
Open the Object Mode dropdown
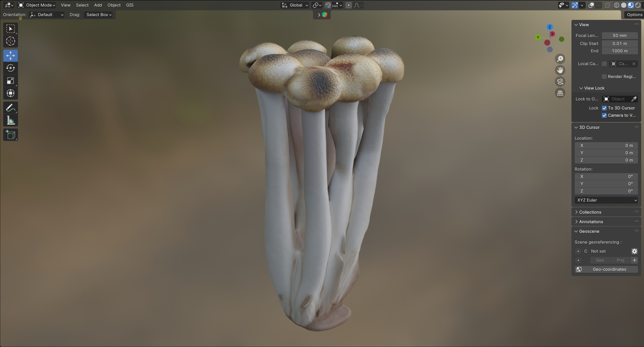tap(37, 5)
